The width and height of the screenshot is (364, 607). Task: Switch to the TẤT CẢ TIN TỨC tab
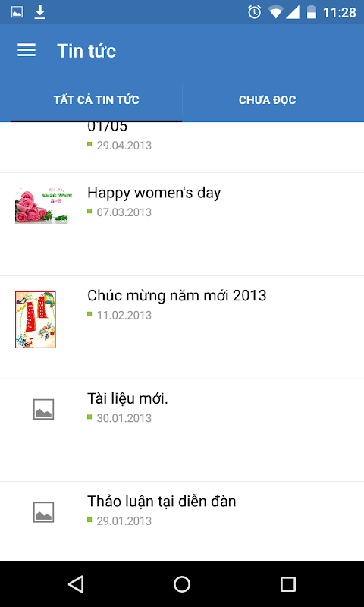click(96, 100)
